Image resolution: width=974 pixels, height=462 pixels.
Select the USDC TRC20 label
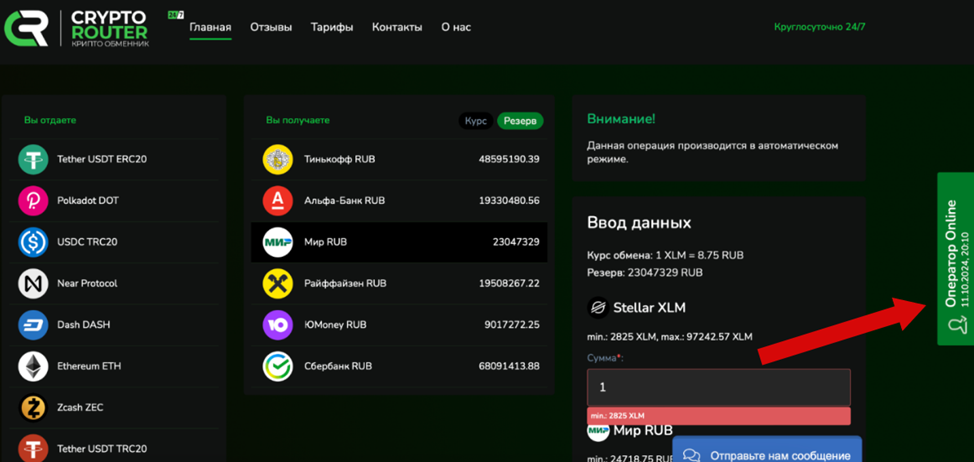(86, 242)
